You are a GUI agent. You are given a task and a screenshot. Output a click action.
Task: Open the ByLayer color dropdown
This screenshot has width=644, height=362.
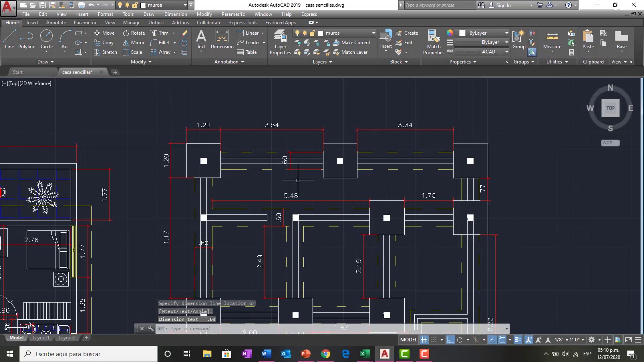(x=482, y=33)
